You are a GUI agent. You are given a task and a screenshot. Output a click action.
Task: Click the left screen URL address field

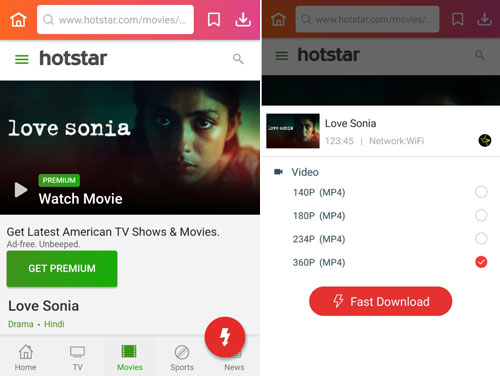coord(115,20)
